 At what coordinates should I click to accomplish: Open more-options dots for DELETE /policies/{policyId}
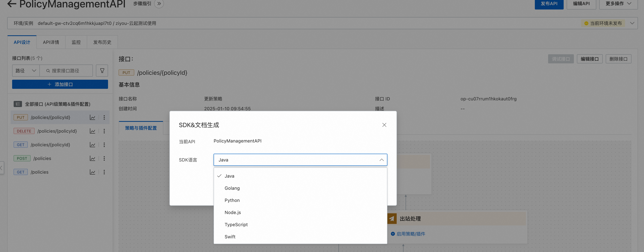104,131
